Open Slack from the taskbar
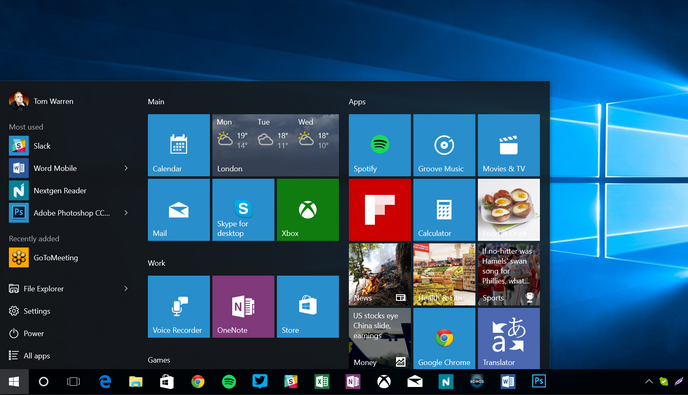Viewport: 688px width, 395px height. [290, 382]
